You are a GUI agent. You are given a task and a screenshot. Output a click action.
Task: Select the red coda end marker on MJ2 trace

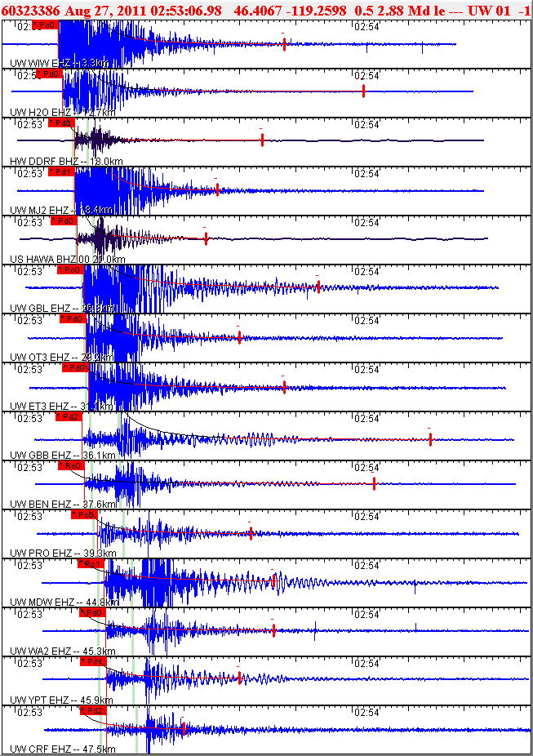click(217, 190)
